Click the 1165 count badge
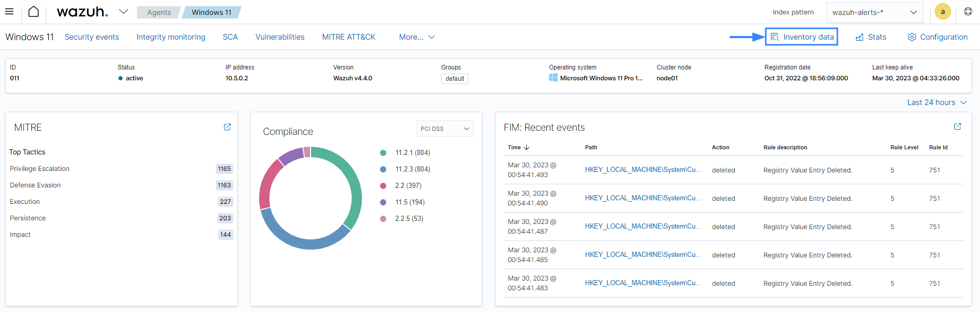Image resolution: width=980 pixels, height=312 pixels. (224, 169)
